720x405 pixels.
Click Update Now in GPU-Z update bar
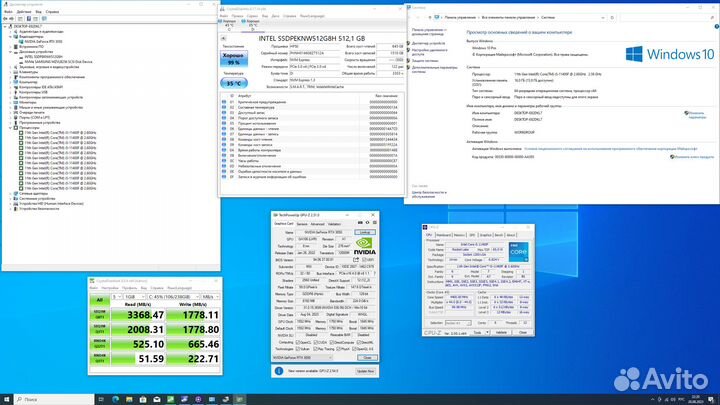pos(365,371)
